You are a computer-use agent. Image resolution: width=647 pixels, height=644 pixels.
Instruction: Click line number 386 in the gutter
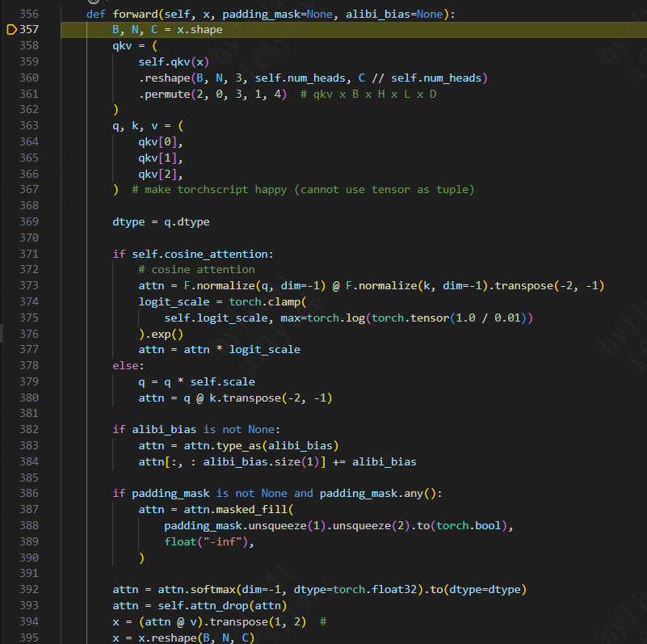(29, 494)
